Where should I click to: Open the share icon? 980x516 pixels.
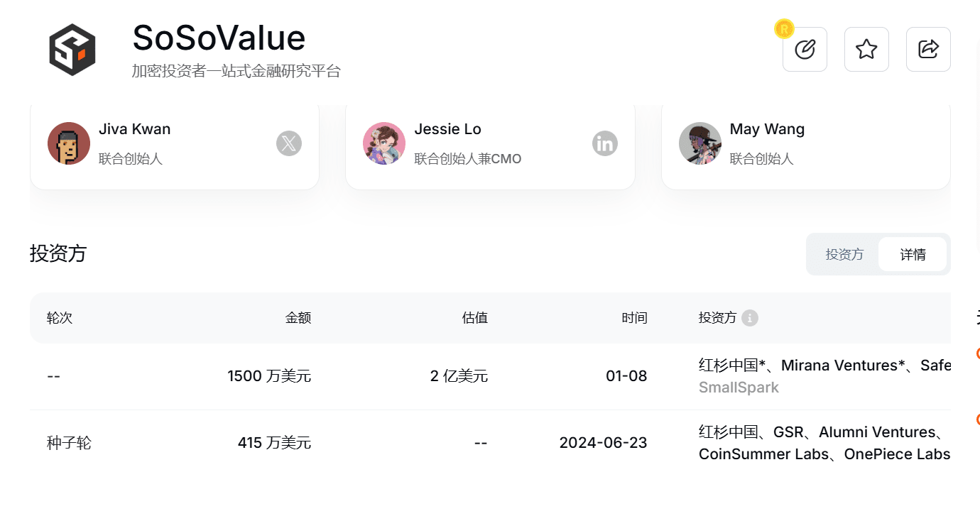coord(928,49)
